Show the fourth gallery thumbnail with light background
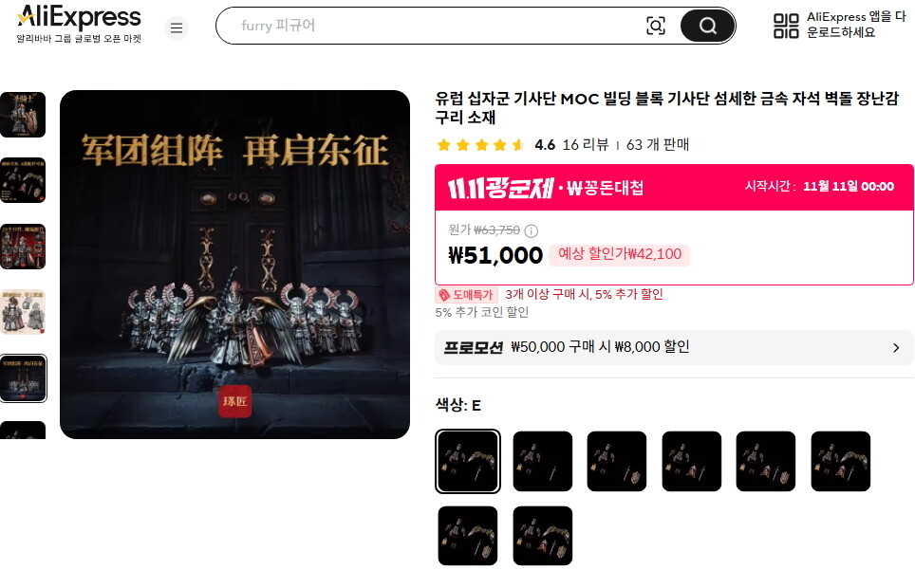 click(x=23, y=312)
